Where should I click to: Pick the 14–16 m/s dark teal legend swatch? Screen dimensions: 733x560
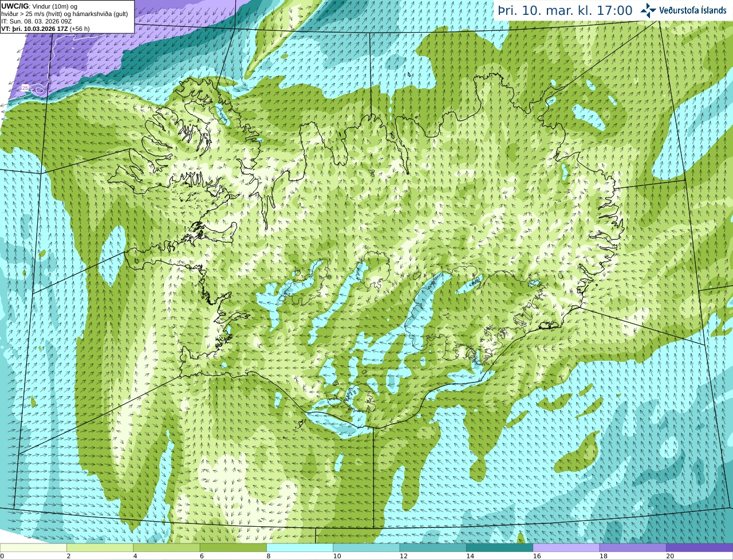tap(499, 547)
